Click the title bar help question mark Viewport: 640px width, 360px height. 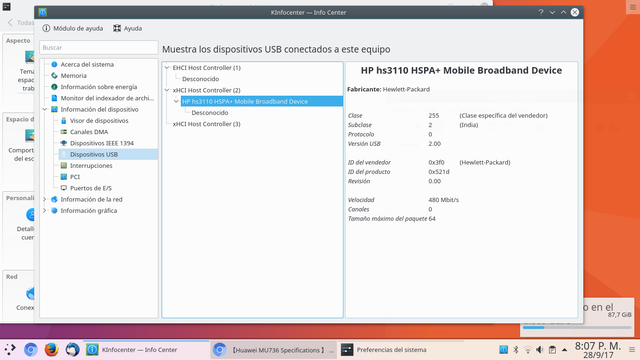pyautogui.click(x=541, y=12)
